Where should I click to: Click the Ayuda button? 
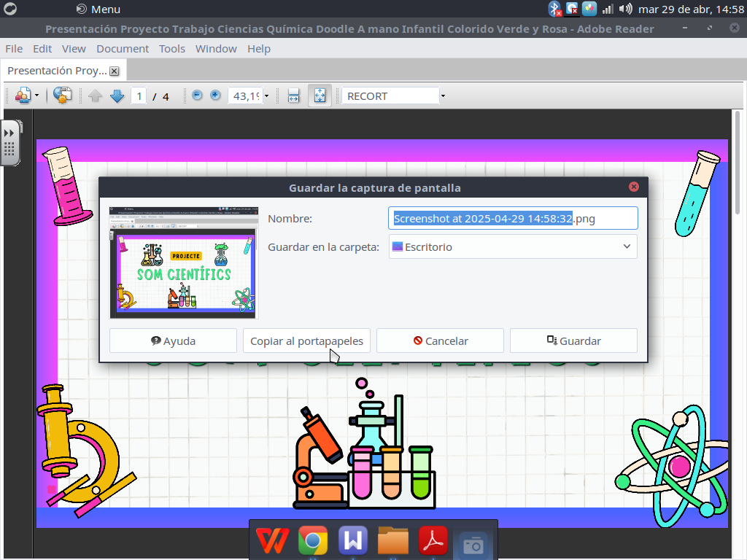point(173,341)
